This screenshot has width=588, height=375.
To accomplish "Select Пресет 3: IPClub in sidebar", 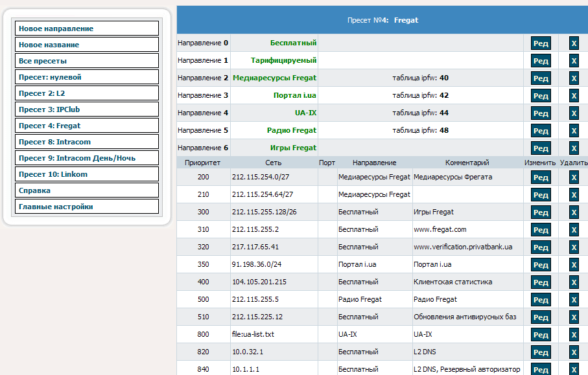I will tap(87, 109).
